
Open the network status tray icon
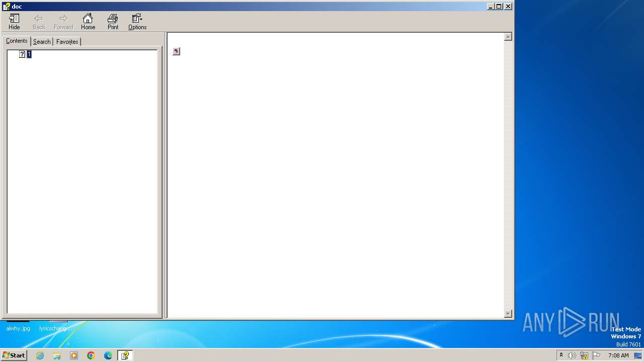point(584,355)
